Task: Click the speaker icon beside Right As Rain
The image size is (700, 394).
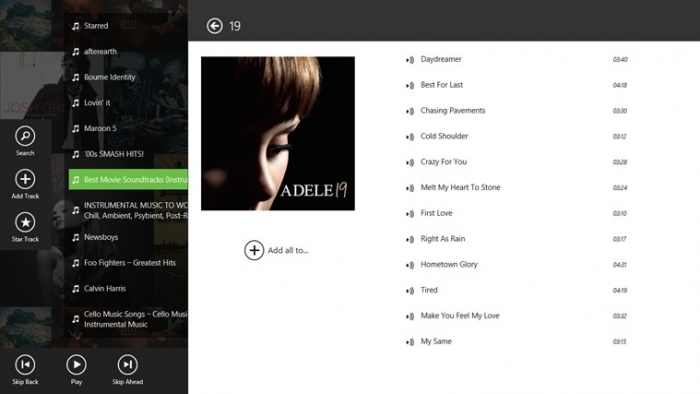Action: coord(410,240)
